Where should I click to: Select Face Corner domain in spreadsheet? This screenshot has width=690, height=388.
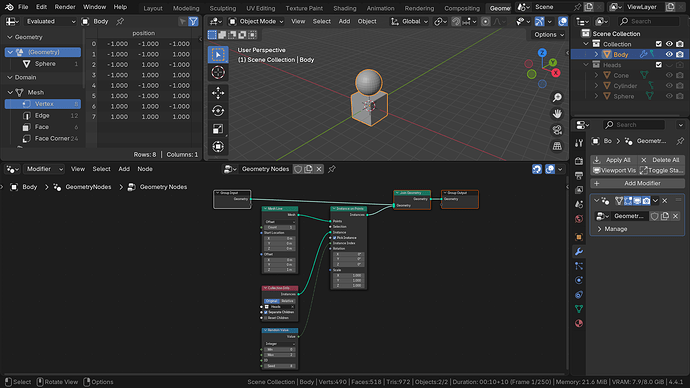coord(43,139)
